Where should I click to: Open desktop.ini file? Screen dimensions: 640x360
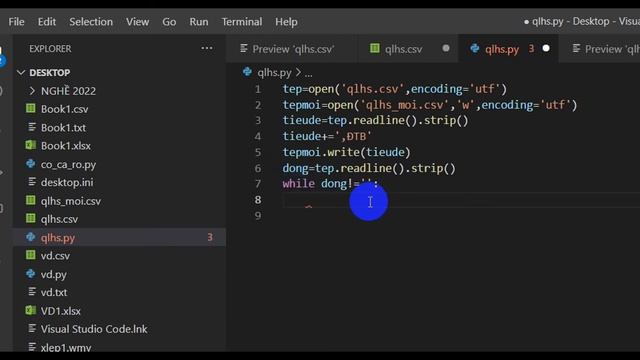[67, 182]
